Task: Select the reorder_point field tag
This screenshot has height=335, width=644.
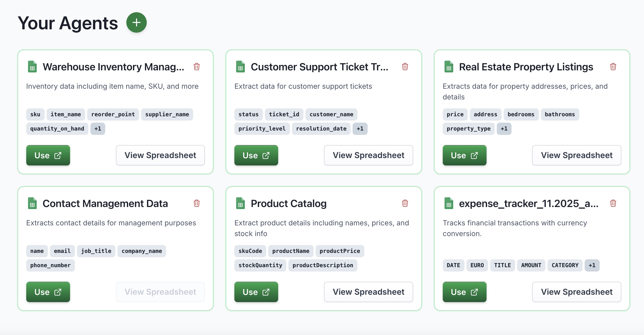Action: pyautogui.click(x=113, y=114)
